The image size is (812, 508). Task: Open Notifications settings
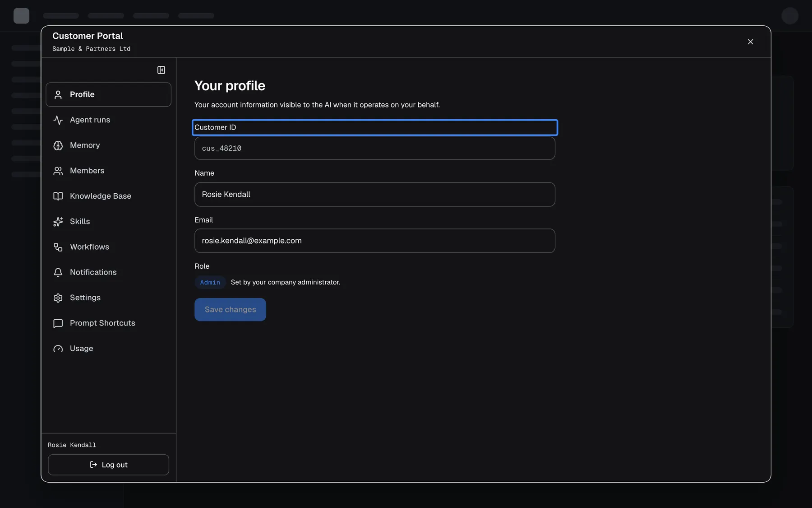[x=108, y=272]
